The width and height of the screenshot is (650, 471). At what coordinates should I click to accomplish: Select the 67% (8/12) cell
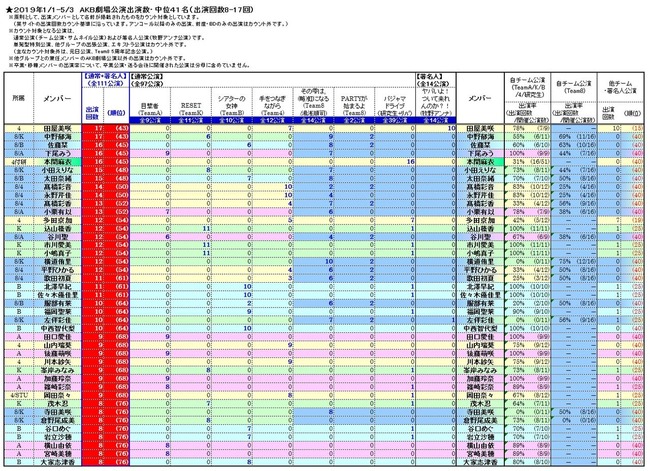[527, 395]
